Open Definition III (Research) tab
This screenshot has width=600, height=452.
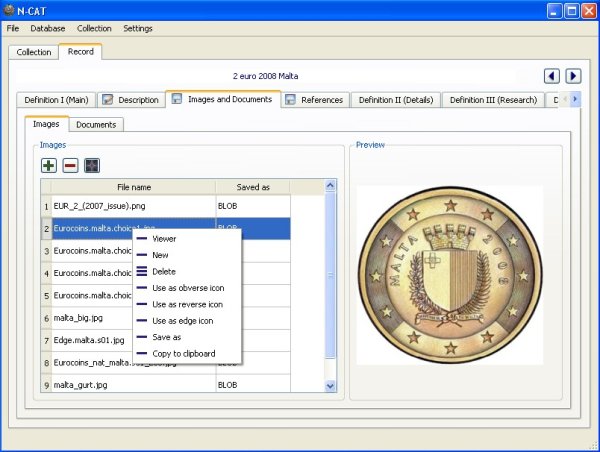click(x=493, y=100)
